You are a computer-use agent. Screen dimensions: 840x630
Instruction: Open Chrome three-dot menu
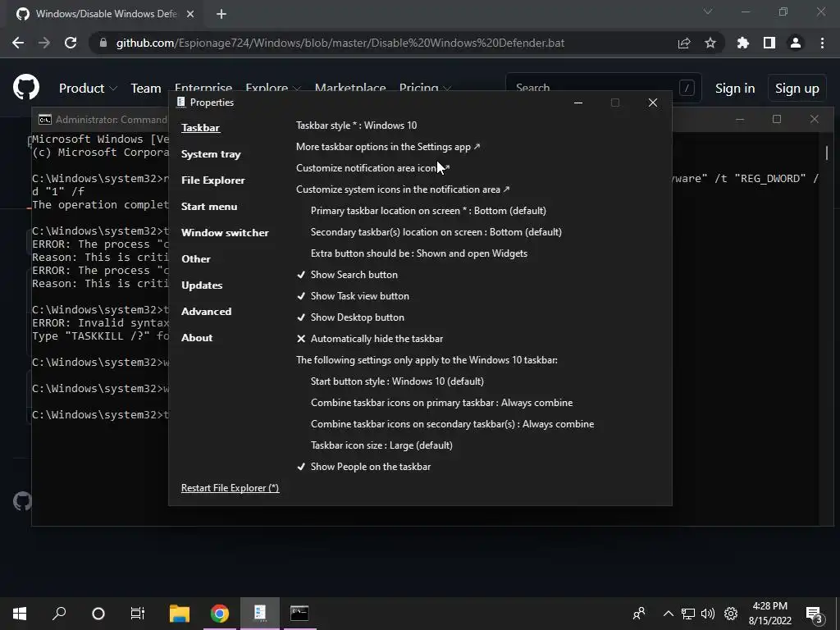[x=822, y=43]
